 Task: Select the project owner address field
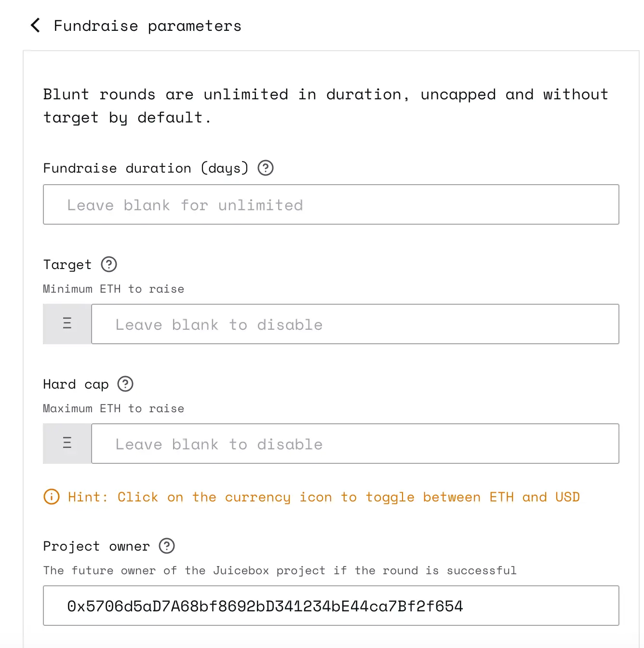pyautogui.click(x=331, y=606)
